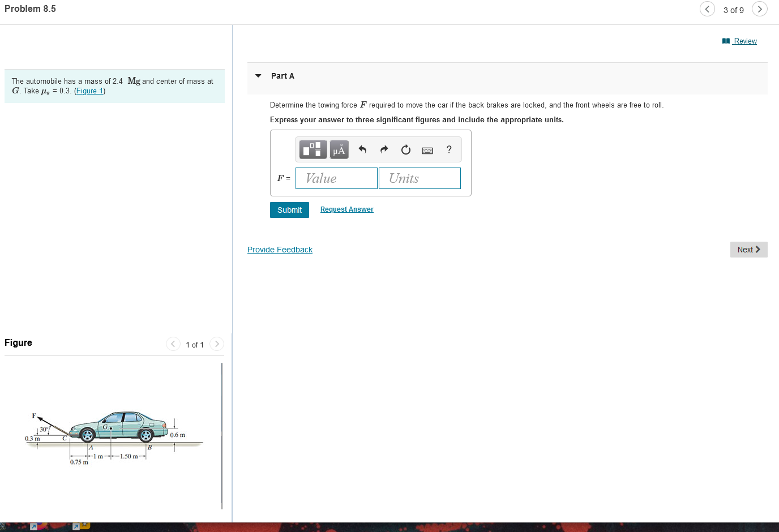779x532 pixels.
Task: Click Request Answer
Action: coord(346,209)
